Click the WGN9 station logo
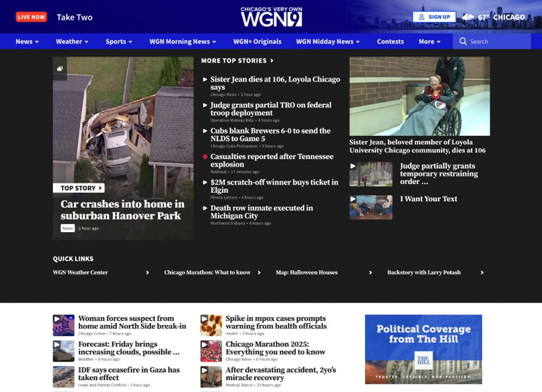Screen dimensions: 542x392 pos(271,17)
